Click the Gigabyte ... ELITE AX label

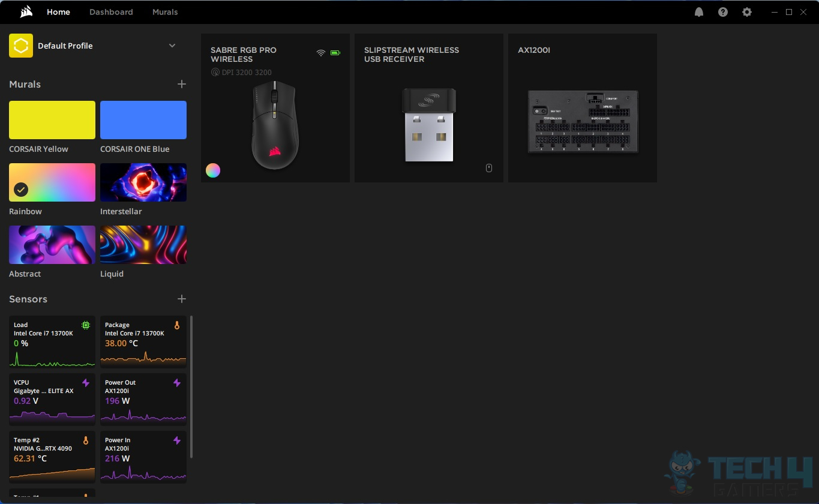(x=44, y=391)
